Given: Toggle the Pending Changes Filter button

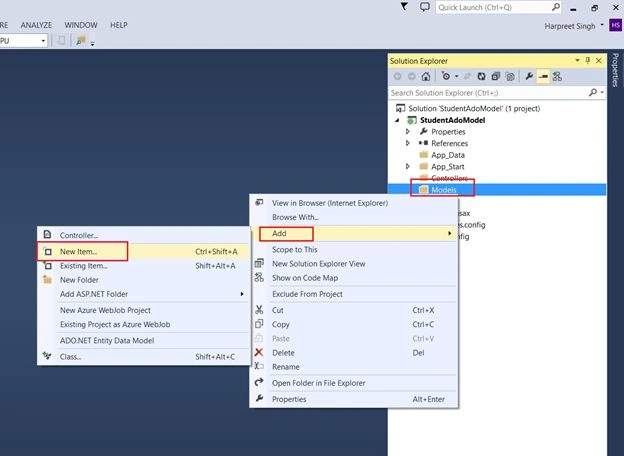Looking at the screenshot, I should [446, 76].
